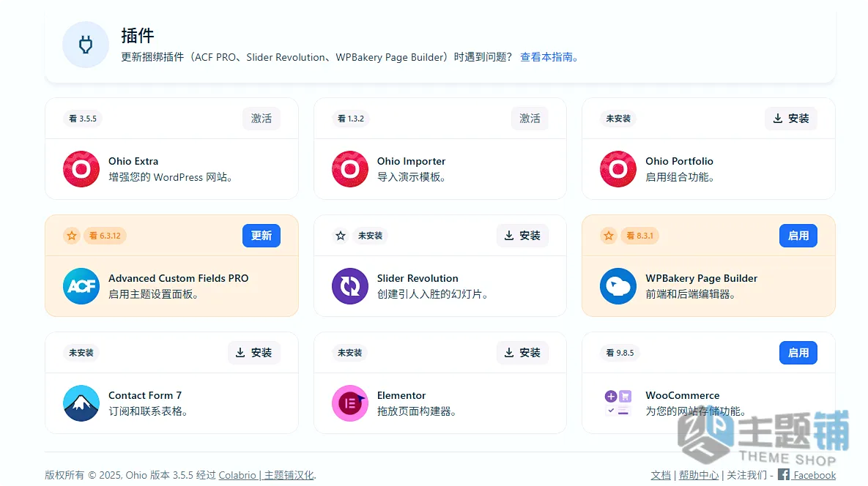This screenshot has width=868, height=486.
Task: Click description 导入演示模板
Action: tap(412, 177)
